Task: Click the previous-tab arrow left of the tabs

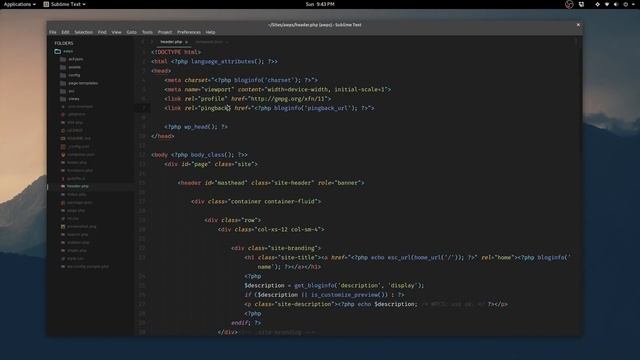Action: [143, 42]
